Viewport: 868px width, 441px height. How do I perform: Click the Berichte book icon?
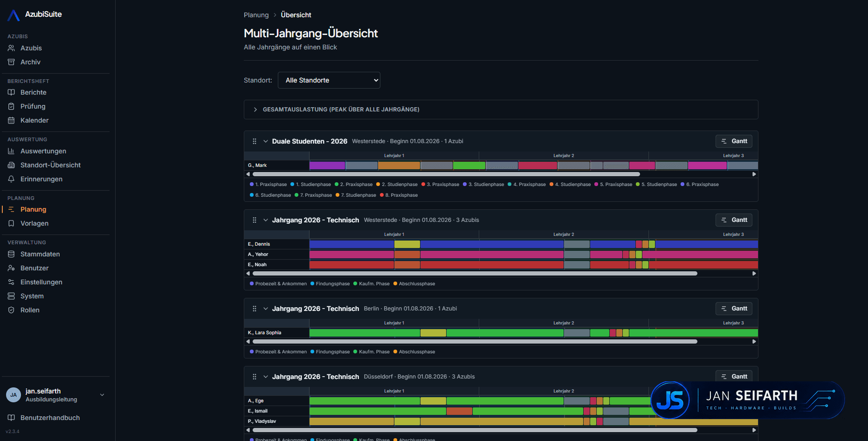click(x=11, y=92)
